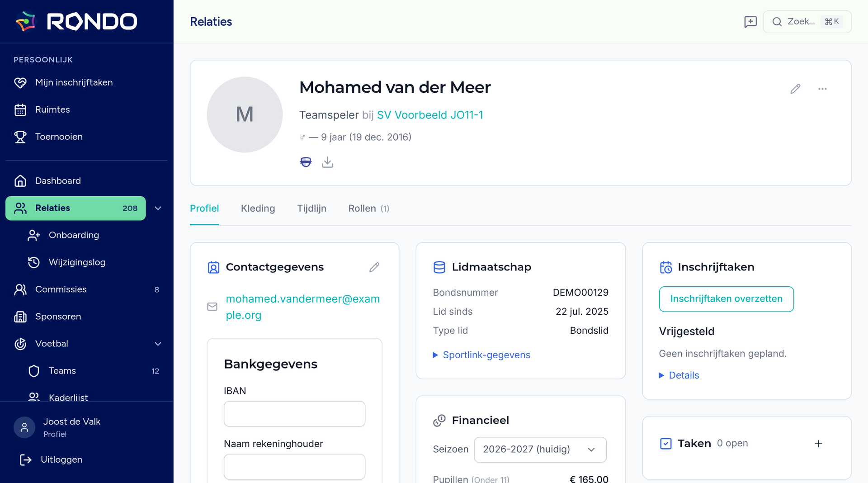
Task: Add a task with the plus icon
Action: 818,444
